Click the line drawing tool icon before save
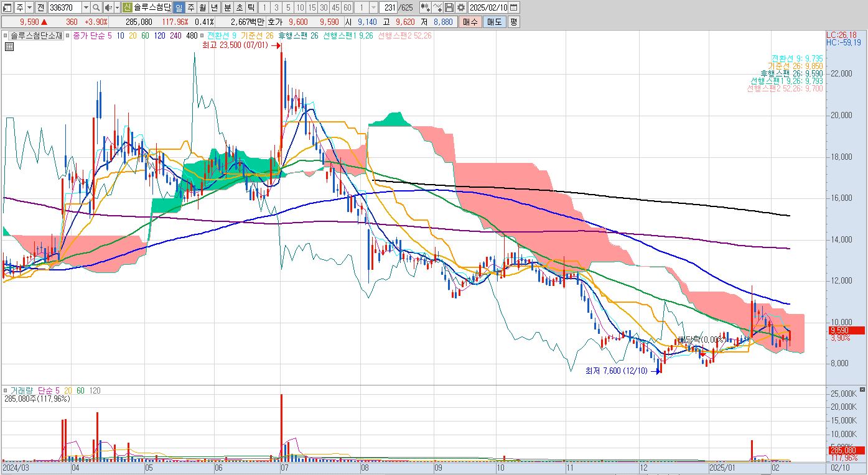The width and height of the screenshot is (868, 475). tap(437, 7)
